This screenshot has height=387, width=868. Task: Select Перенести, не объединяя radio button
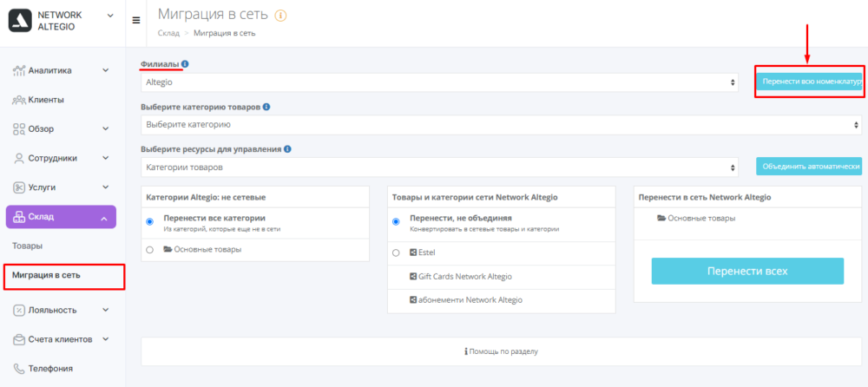(395, 221)
